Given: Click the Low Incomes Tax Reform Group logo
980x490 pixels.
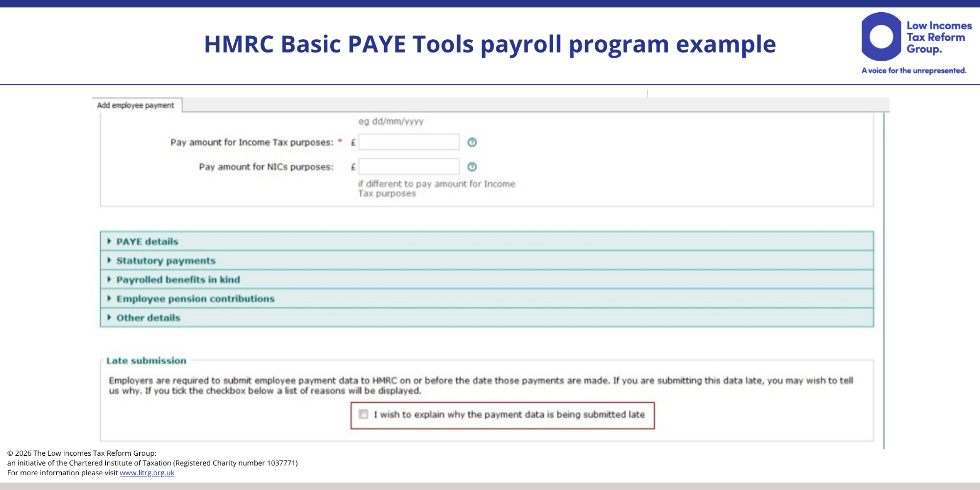Looking at the screenshot, I should 917,43.
